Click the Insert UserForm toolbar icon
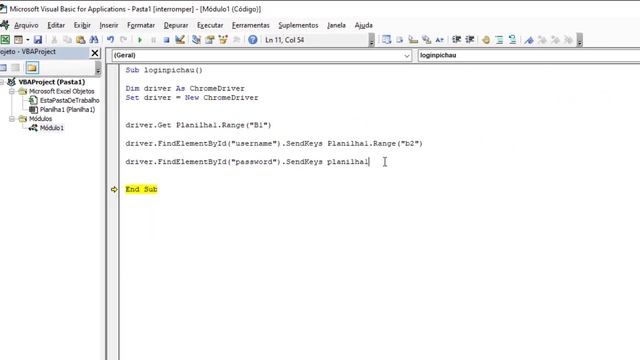Image resolution: width=640 pixels, height=360 pixels. click(18, 40)
